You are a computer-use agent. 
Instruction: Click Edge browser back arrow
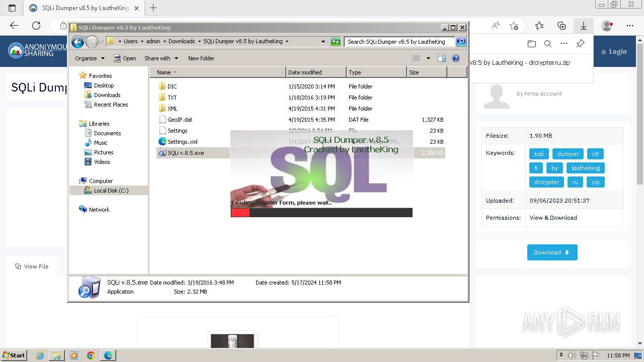pos(14,25)
